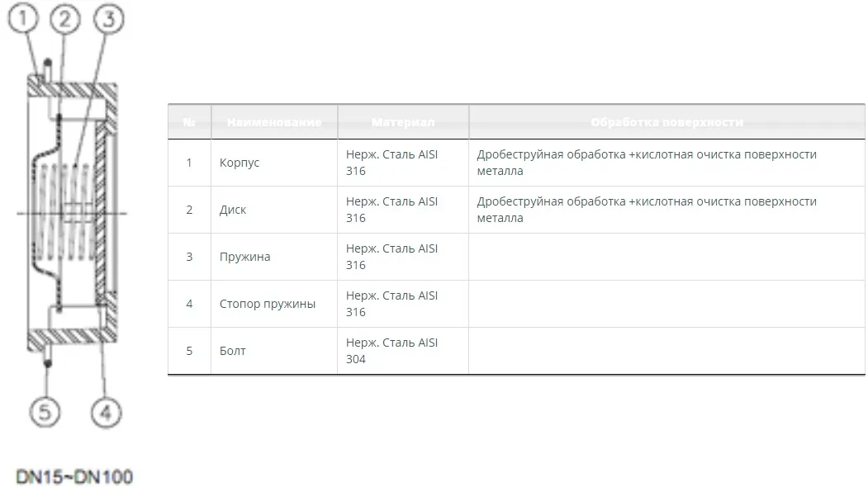The height and width of the screenshot is (487, 868).
Task: Click callout number 4 circle below valve
Action: pyautogui.click(x=106, y=412)
